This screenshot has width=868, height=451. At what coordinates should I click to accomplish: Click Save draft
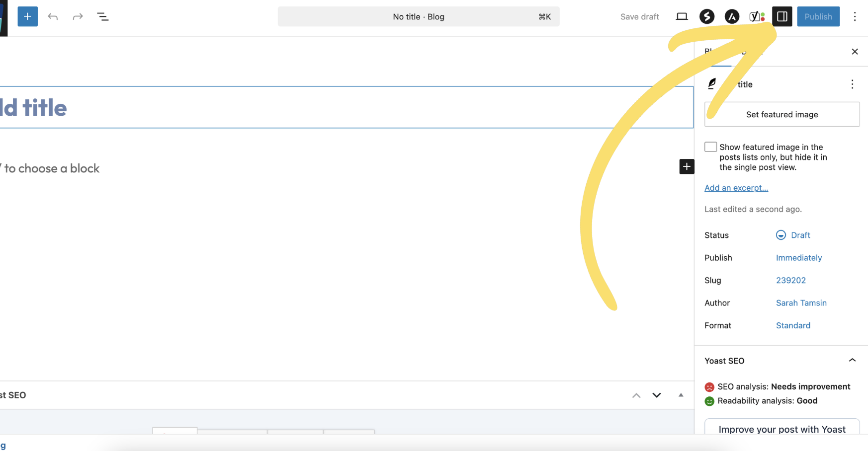tap(639, 16)
